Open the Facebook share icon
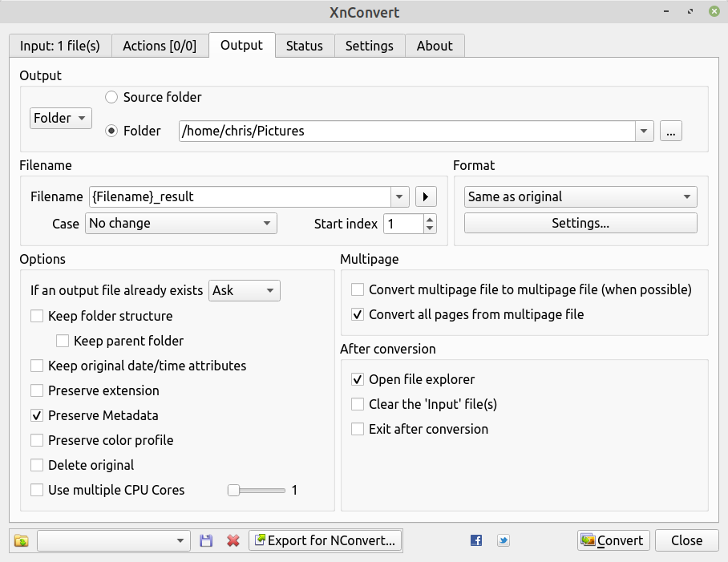Viewport: 728px width, 562px height. tap(476, 540)
